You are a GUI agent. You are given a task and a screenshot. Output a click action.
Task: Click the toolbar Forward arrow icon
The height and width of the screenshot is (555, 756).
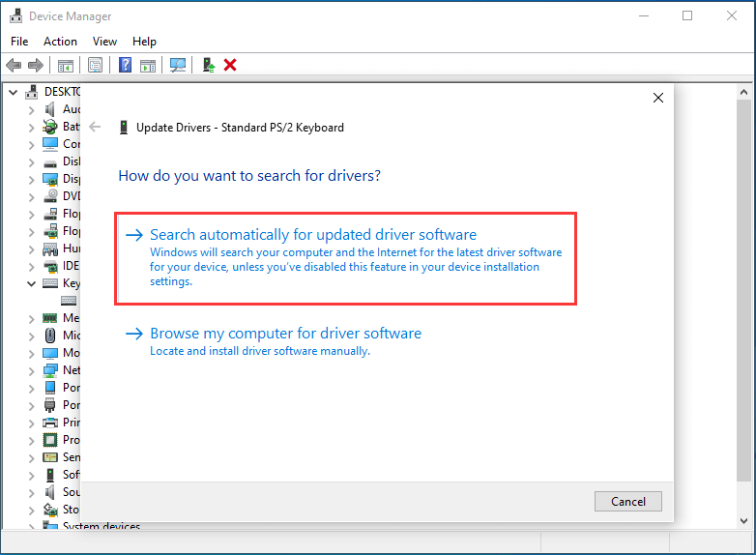coord(36,65)
